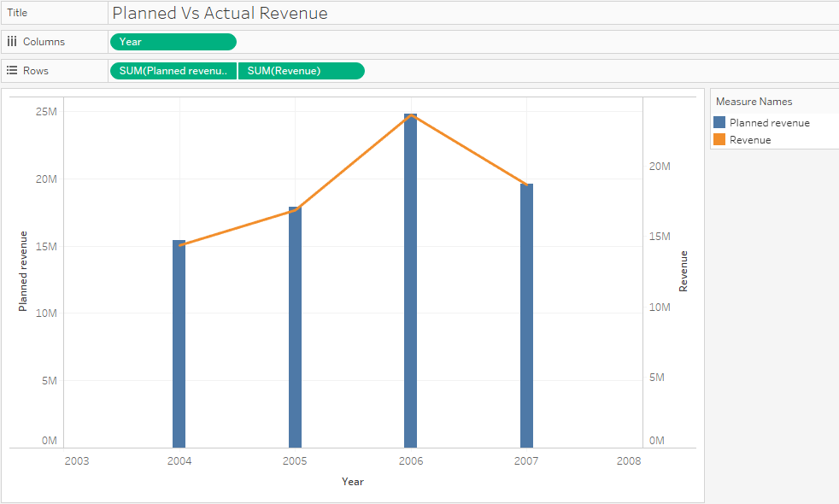Screen dimensions: 839x504
Task: Select the chart title Planned Vs Actual Revenue
Action: click(x=219, y=13)
